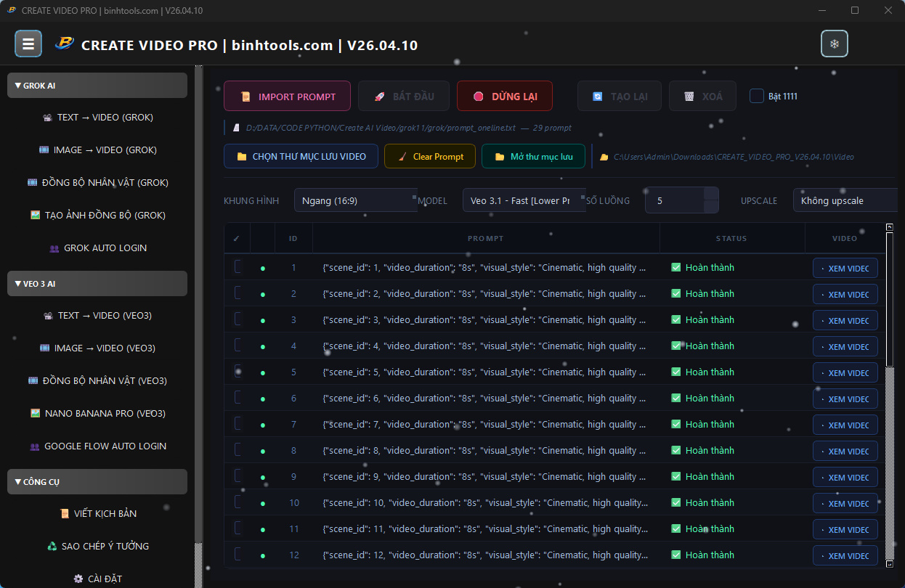Open Viết Kịch Bản in the sidebar
The height and width of the screenshot is (588, 905).
pos(97,514)
